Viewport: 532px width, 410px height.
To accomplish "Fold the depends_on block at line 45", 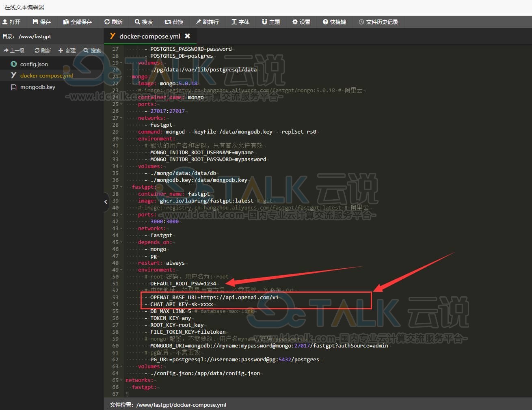I will click(121, 242).
